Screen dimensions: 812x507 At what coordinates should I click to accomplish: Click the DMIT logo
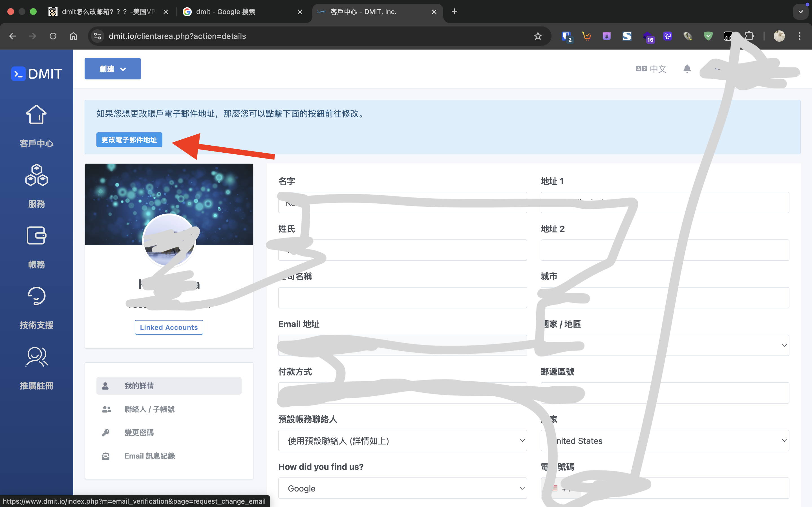pyautogui.click(x=37, y=74)
